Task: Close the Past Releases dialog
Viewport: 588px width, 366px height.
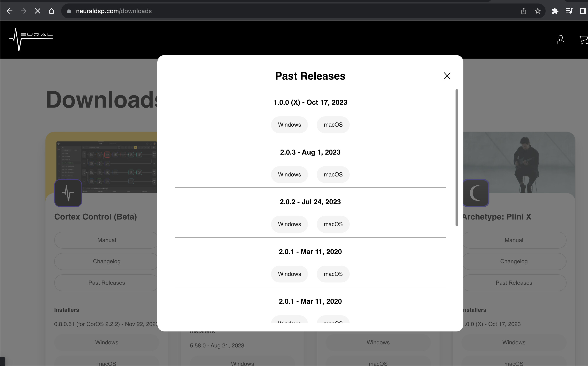Action: (x=447, y=76)
